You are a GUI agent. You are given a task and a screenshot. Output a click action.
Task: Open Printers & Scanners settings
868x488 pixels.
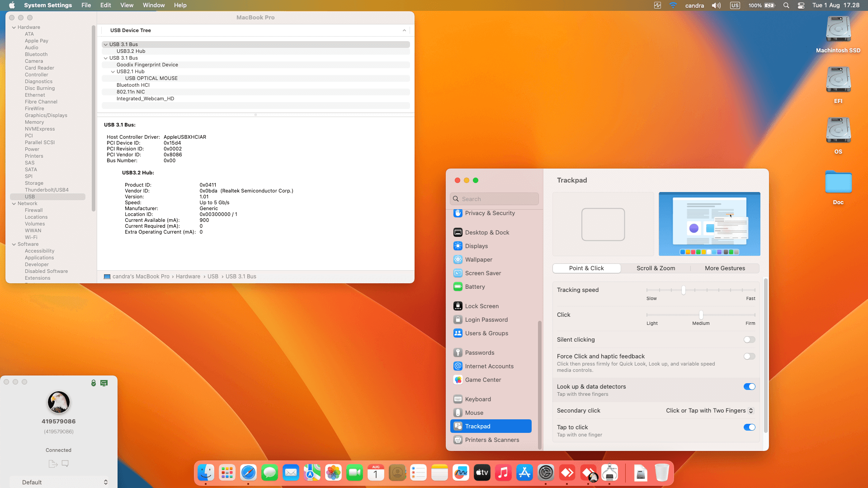(x=491, y=440)
